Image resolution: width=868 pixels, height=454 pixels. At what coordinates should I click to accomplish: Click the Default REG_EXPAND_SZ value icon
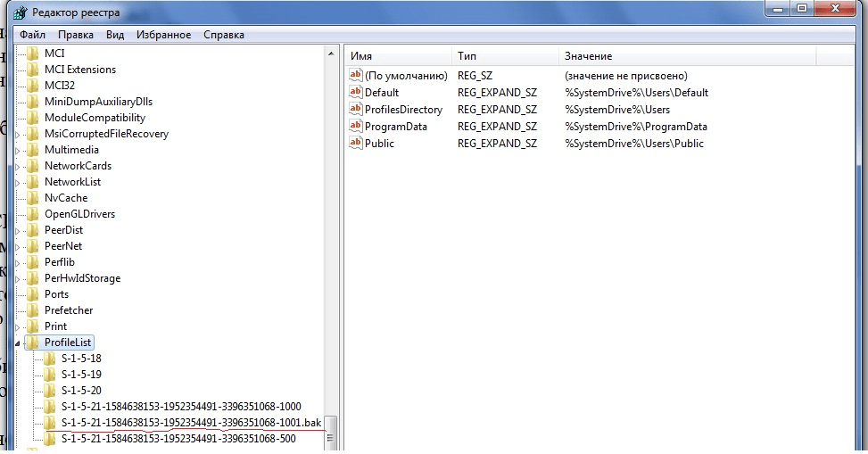click(x=356, y=92)
